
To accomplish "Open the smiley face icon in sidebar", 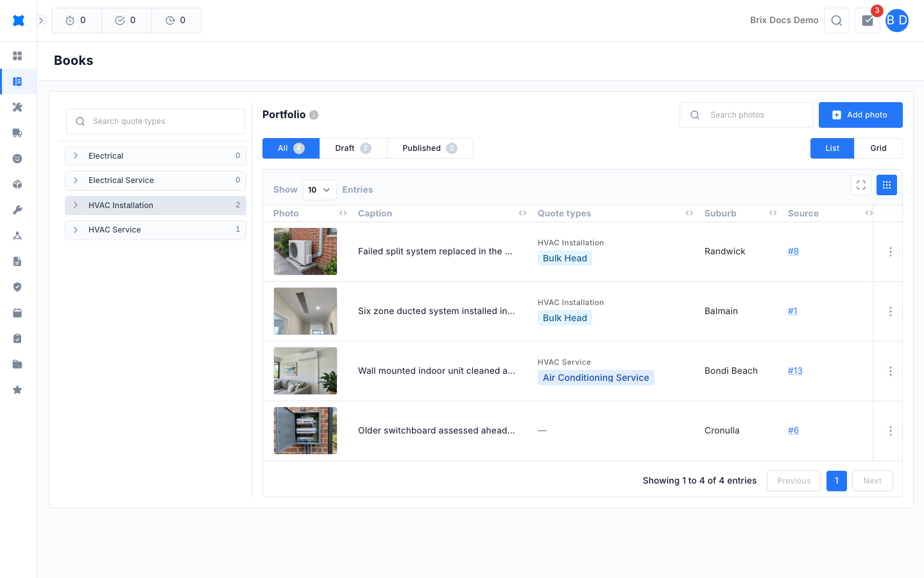I will point(17,159).
